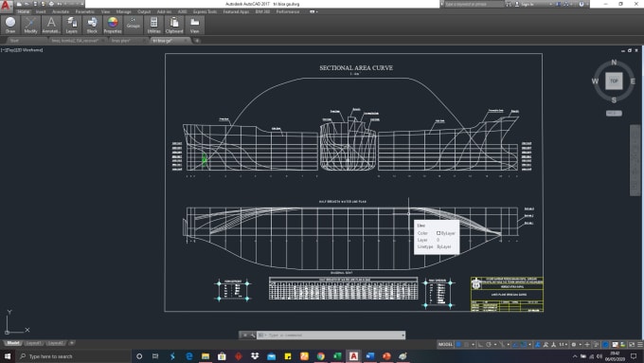Open the Groups ribbon panel

[134, 25]
